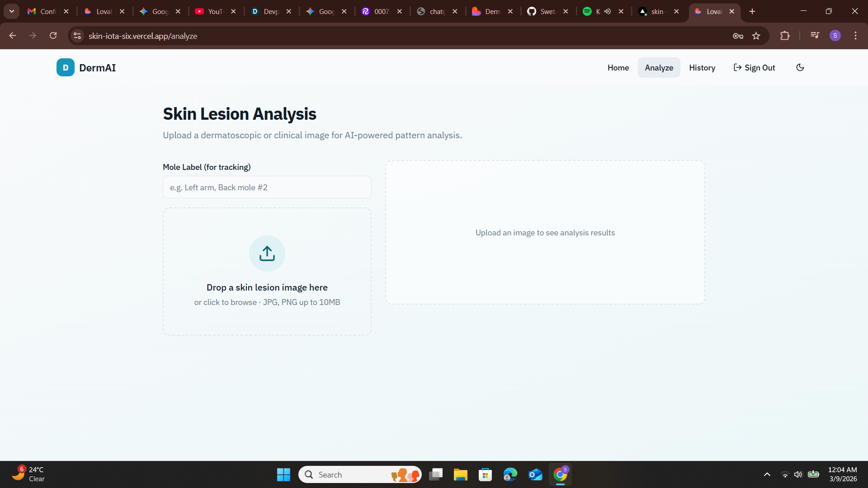The image size is (868, 488).
Task: Open Chrome three-dot menu
Action: [855, 36]
